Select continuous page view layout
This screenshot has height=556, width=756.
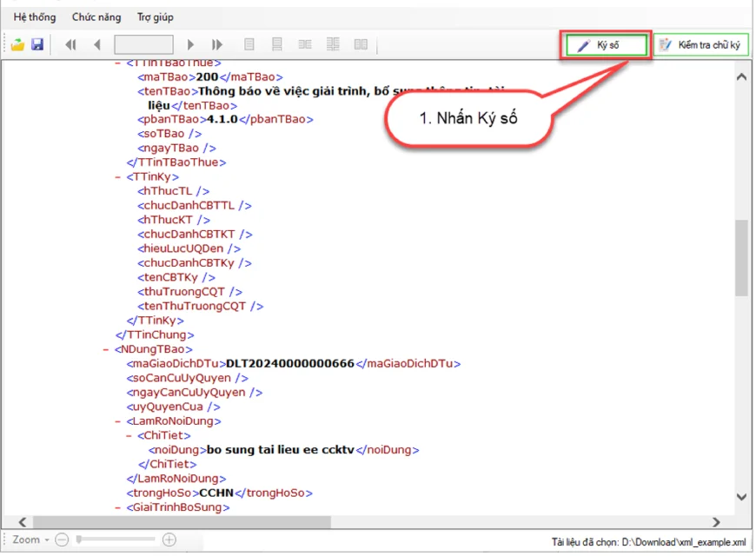[x=276, y=45]
